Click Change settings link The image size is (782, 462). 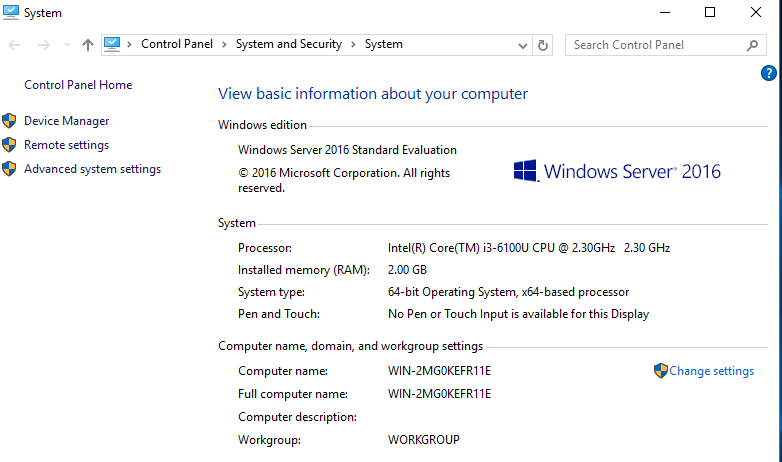(712, 371)
